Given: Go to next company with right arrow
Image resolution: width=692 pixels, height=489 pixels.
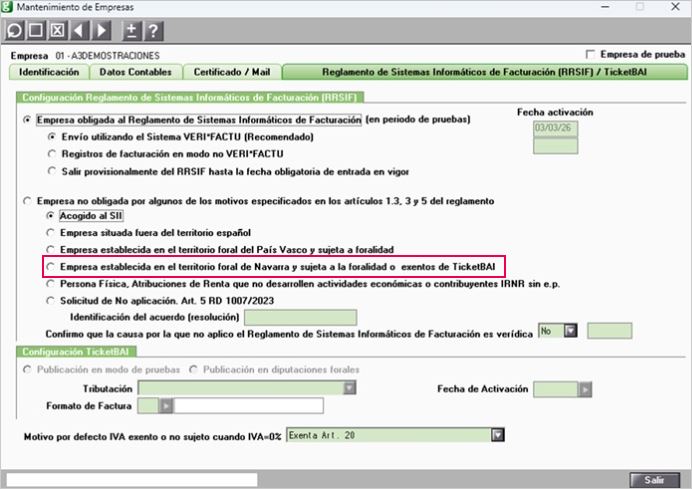Looking at the screenshot, I should [101, 31].
